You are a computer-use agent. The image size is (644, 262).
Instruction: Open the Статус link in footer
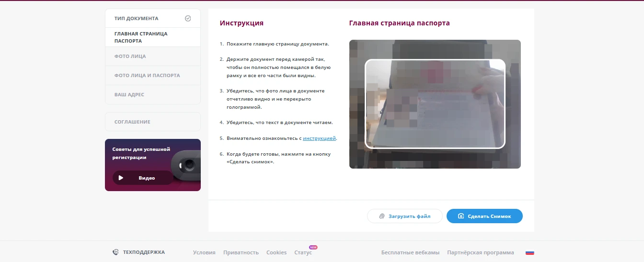(x=303, y=253)
